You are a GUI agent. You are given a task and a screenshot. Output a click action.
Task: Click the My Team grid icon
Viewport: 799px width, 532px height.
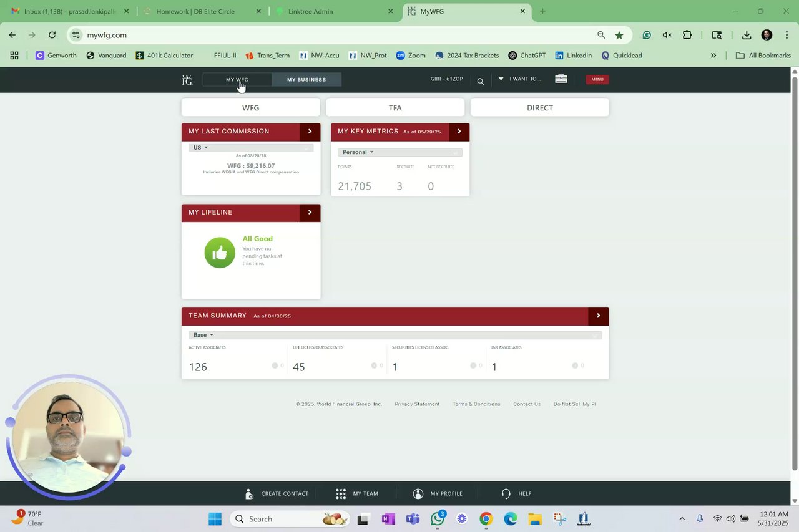point(341,493)
